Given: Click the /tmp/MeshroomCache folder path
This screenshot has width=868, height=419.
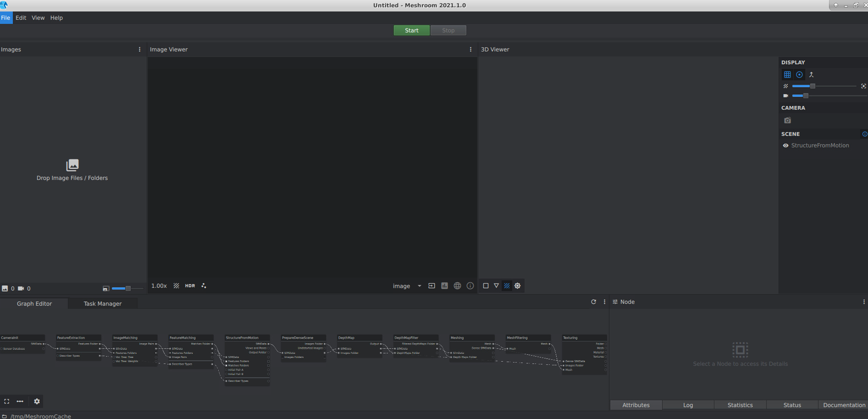Looking at the screenshot, I should click(x=41, y=416).
